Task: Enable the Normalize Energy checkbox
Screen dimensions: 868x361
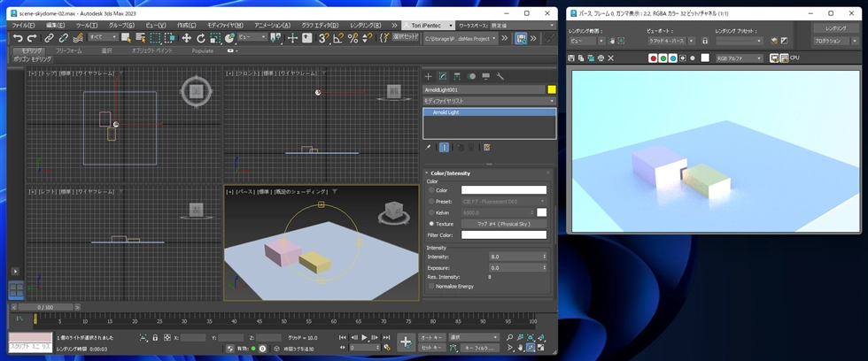Action: click(432, 287)
